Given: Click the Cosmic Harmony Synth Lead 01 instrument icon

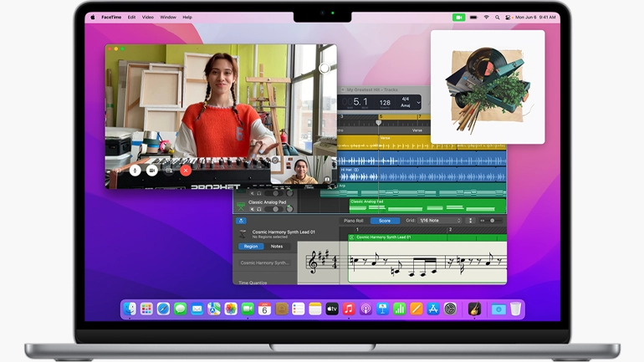Looking at the screenshot, I should point(243,234).
